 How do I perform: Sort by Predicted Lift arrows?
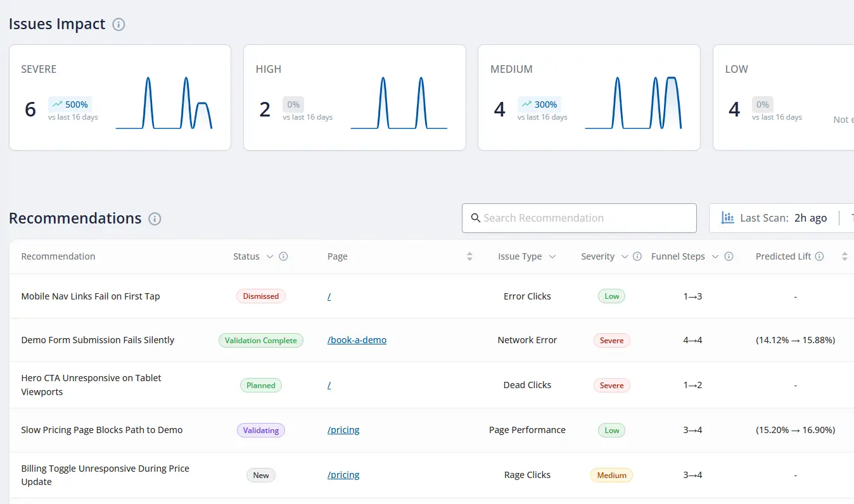click(x=844, y=256)
